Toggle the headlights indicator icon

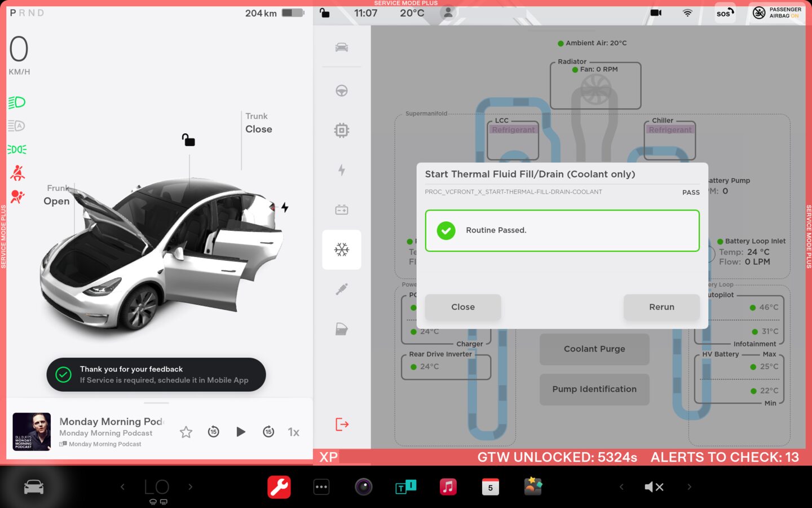(x=17, y=102)
